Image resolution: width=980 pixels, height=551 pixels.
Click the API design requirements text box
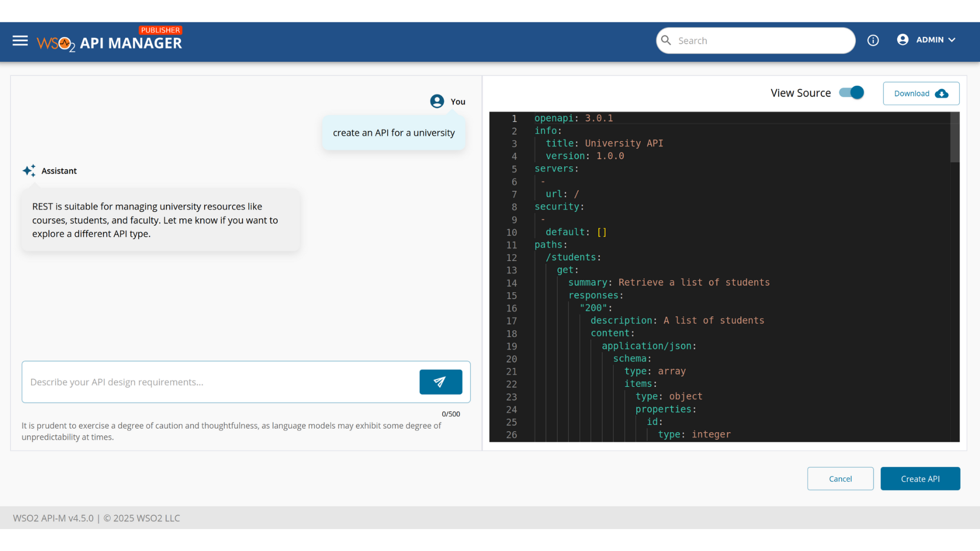(x=219, y=382)
